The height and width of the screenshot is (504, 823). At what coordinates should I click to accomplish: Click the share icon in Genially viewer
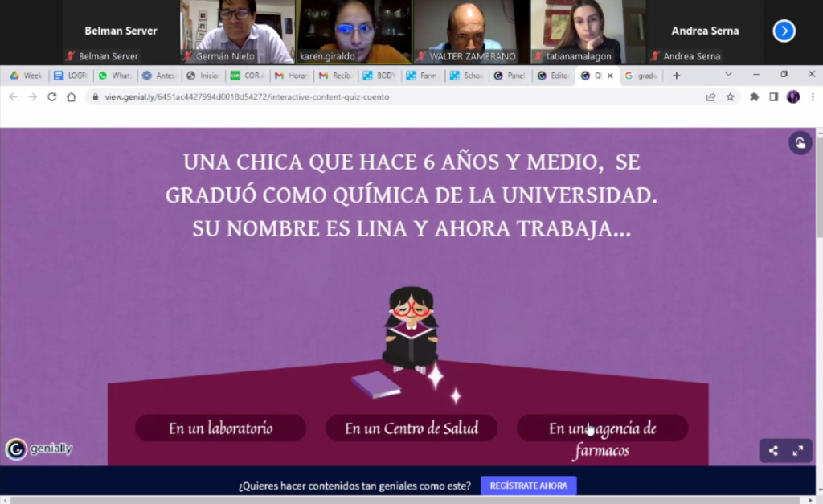tap(773, 451)
